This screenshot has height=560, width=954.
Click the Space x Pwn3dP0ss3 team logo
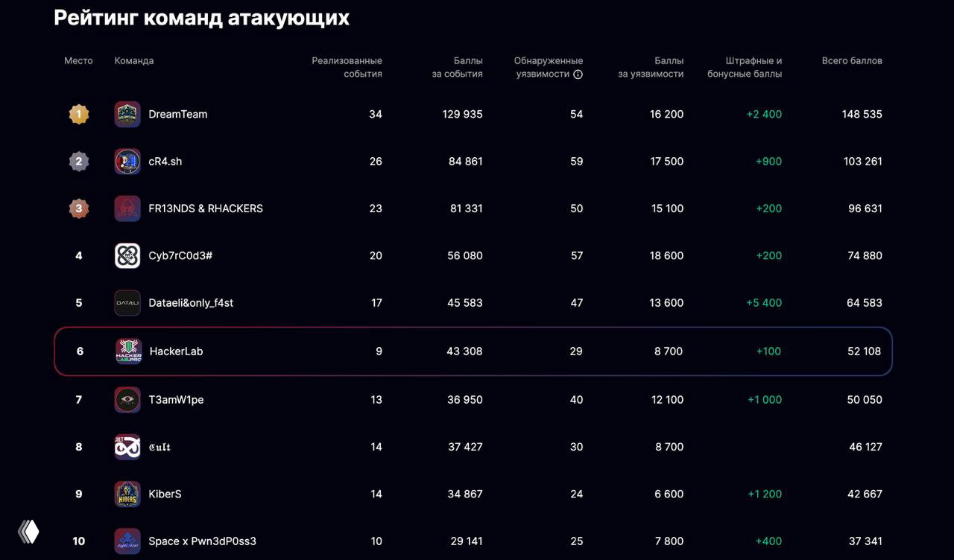[127, 541]
